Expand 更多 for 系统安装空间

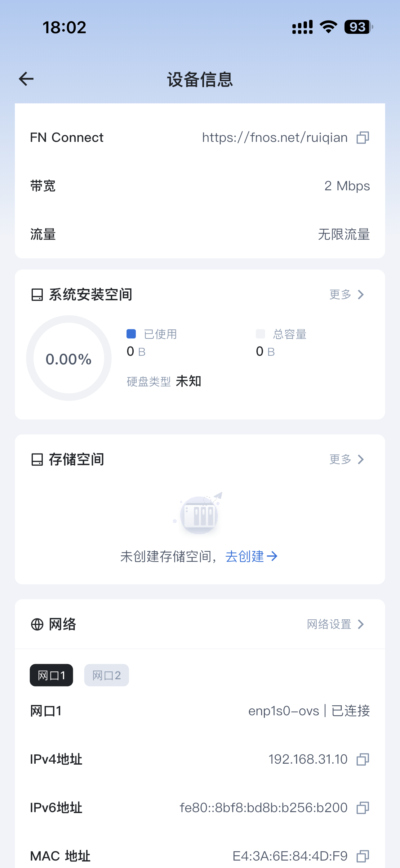coord(347,295)
